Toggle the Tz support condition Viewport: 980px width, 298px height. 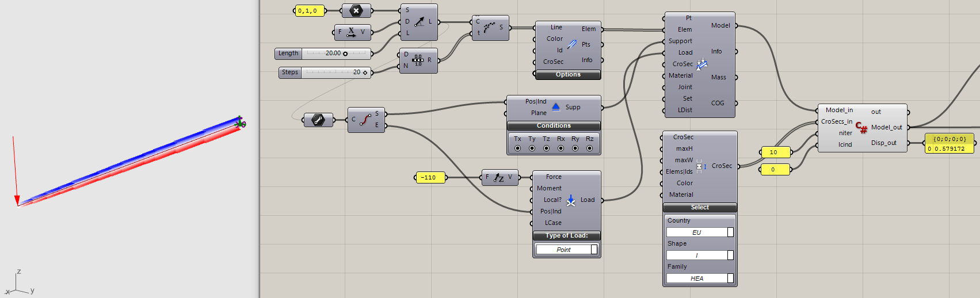pyautogui.click(x=546, y=148)
